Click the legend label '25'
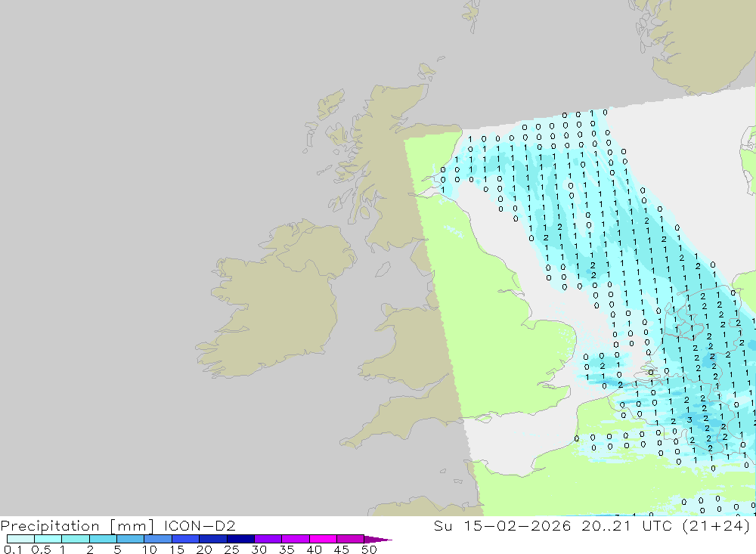The image size is (756, 554). coord(231,549)
